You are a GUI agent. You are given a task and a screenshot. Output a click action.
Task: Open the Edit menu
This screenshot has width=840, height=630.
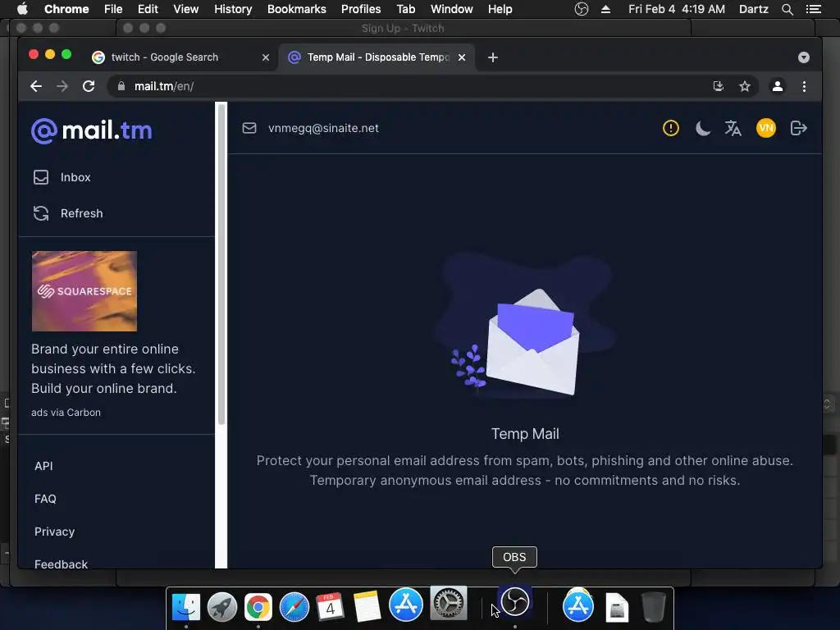pyautogui.click(x=148, y=9)
